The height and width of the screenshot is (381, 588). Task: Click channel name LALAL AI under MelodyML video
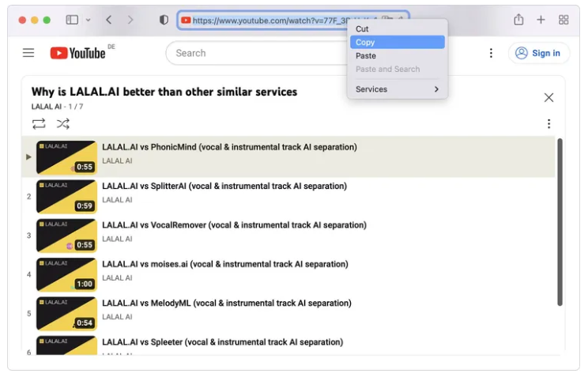tap(118, 317)
